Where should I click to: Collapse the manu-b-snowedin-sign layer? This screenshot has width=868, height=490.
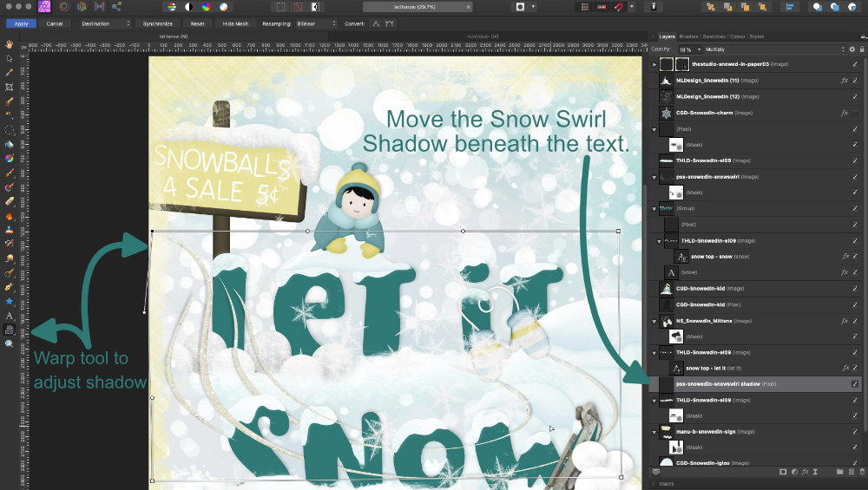pyautogui.click(x=654, y=432)
